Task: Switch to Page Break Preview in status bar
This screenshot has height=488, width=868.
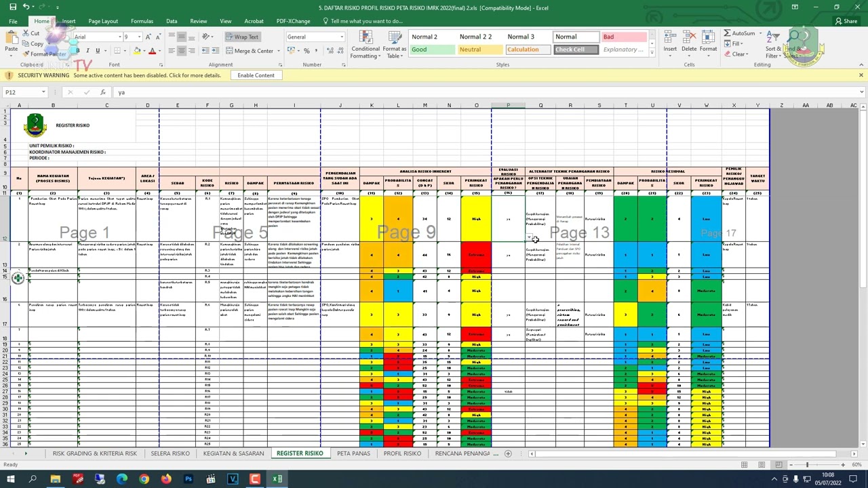Action: (x=778, y=465)
